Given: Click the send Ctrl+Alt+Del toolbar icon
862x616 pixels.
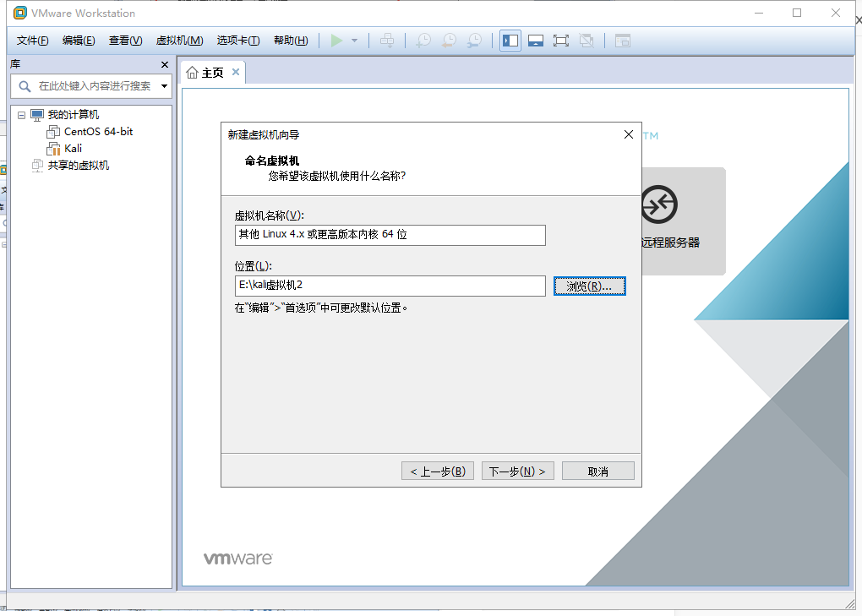Looking at the screenshot, I should click(387, 41).
